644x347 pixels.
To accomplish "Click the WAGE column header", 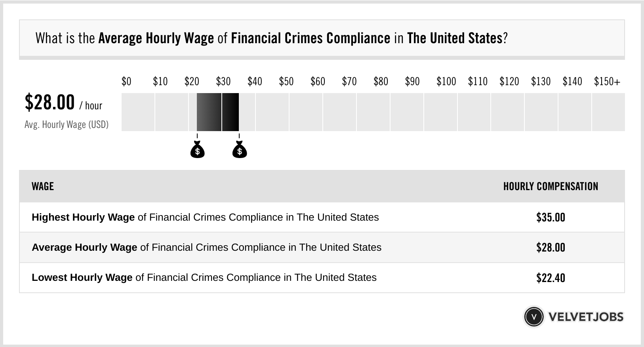I will coord(43,186).
